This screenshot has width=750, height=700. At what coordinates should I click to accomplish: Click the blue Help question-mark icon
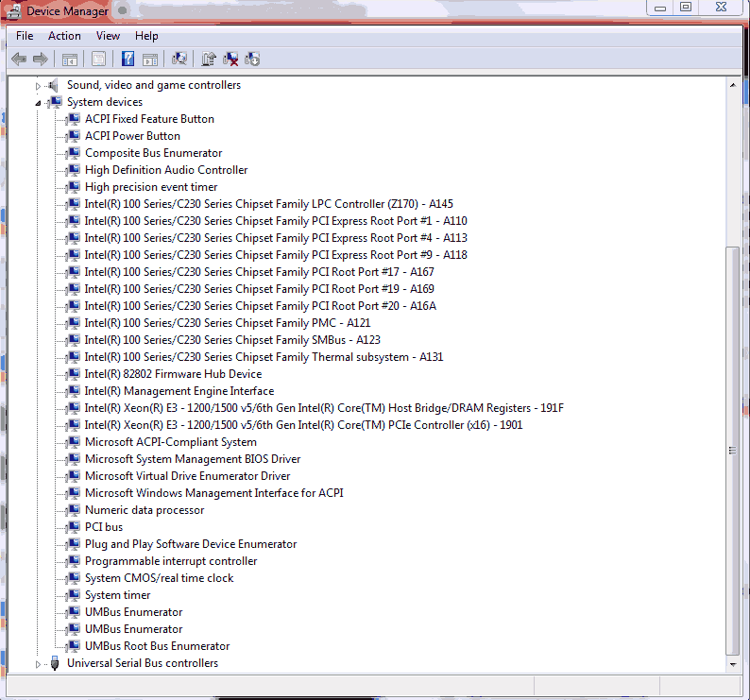pyautogui.click(x=128, y=59)
